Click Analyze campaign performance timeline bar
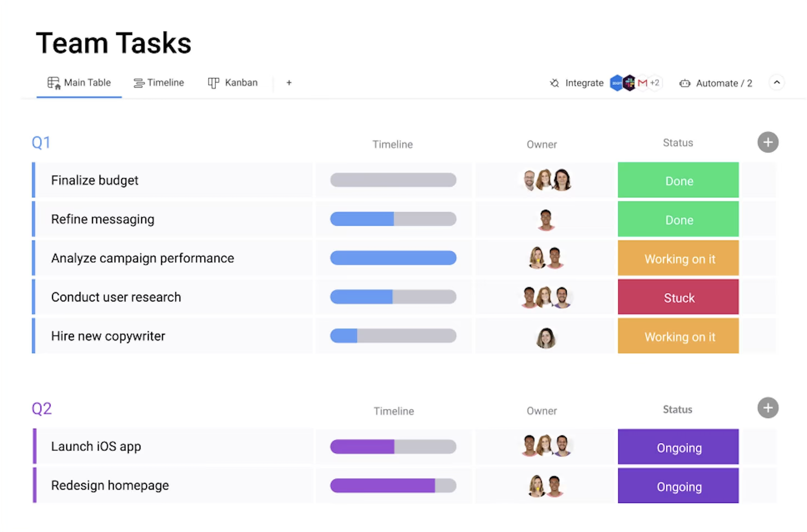The image size is (807, 532). (393, 258)
